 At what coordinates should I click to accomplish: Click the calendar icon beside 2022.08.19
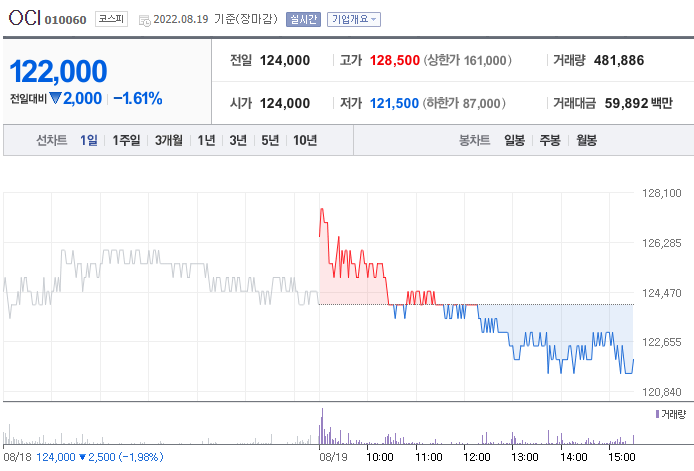click(x=144, y=20)
